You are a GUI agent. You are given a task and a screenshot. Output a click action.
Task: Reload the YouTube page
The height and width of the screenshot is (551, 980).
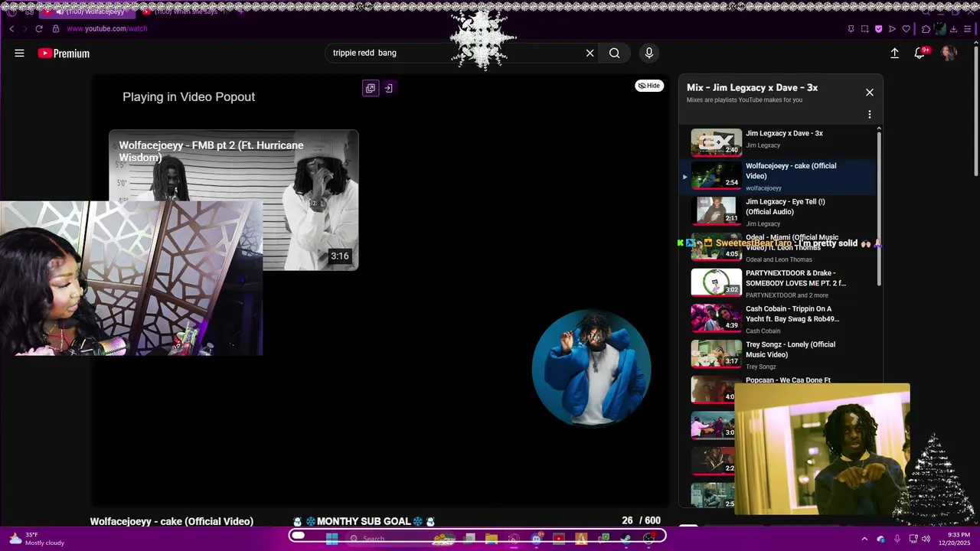[39, 28]
